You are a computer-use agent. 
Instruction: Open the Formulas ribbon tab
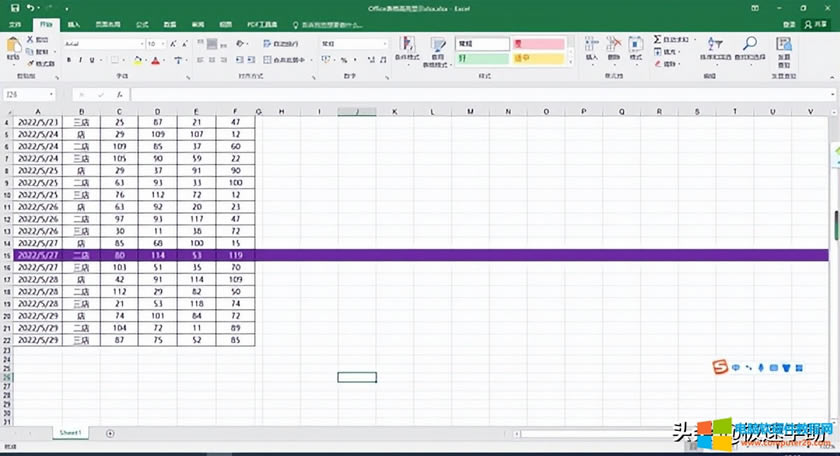142,23
